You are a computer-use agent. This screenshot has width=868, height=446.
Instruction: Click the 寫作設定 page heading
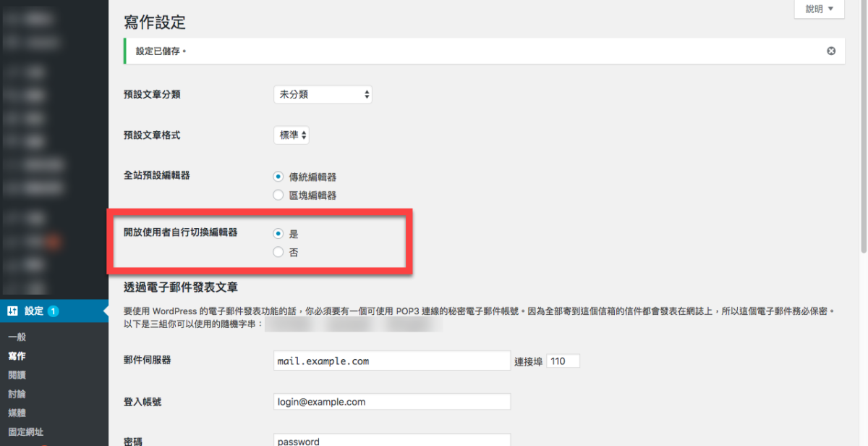point(155,23)
